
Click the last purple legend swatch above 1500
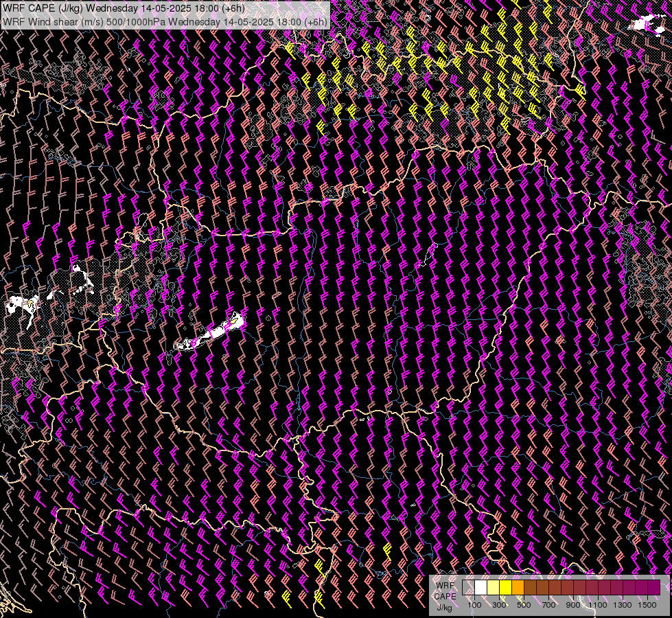(654, 587)
